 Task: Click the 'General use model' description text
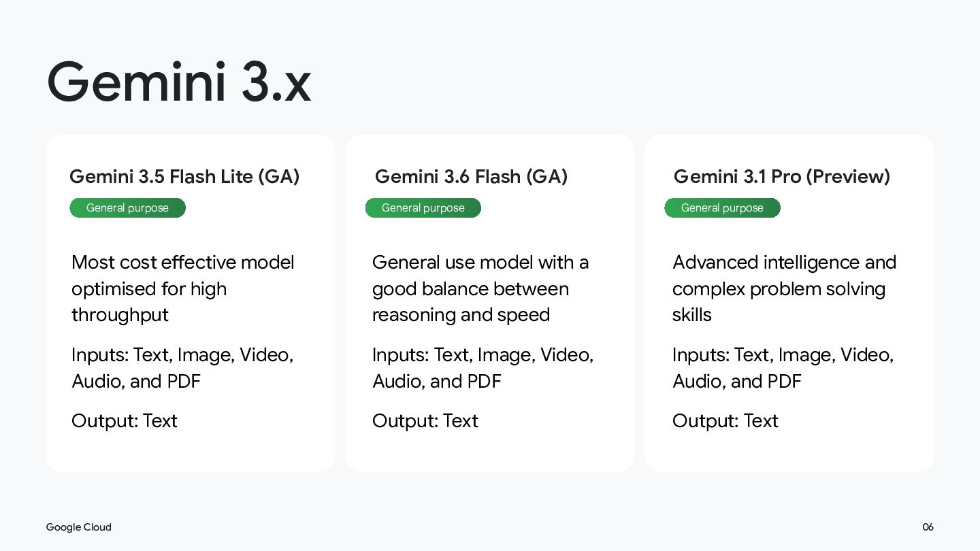(x=480, y=288)
